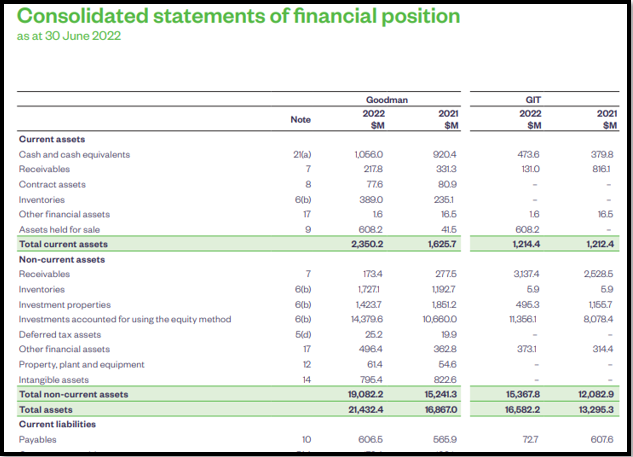This screenshot has width=633, height=457.
Task: Click contract assets value 80.9
Action: pos(447,184)
